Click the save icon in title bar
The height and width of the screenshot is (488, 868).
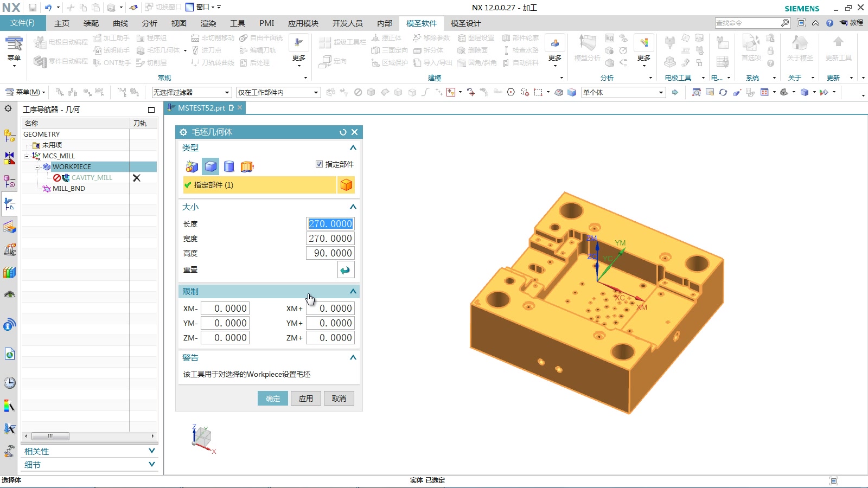tap(33, 8)
